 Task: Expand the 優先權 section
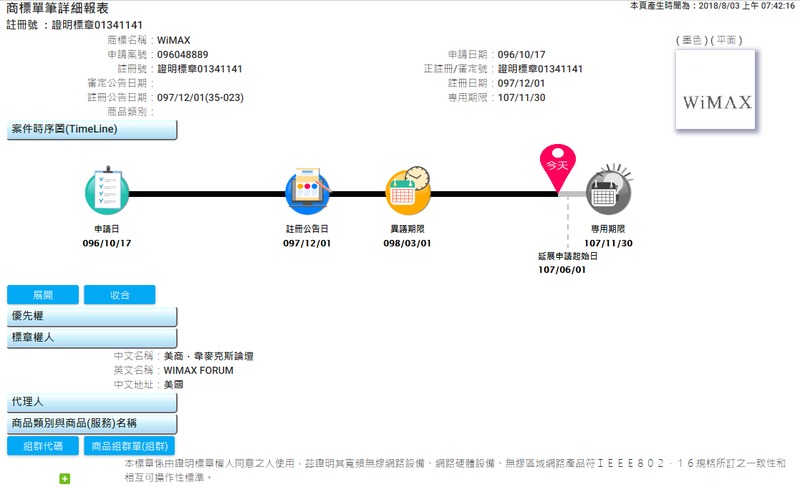coord(92,317)
